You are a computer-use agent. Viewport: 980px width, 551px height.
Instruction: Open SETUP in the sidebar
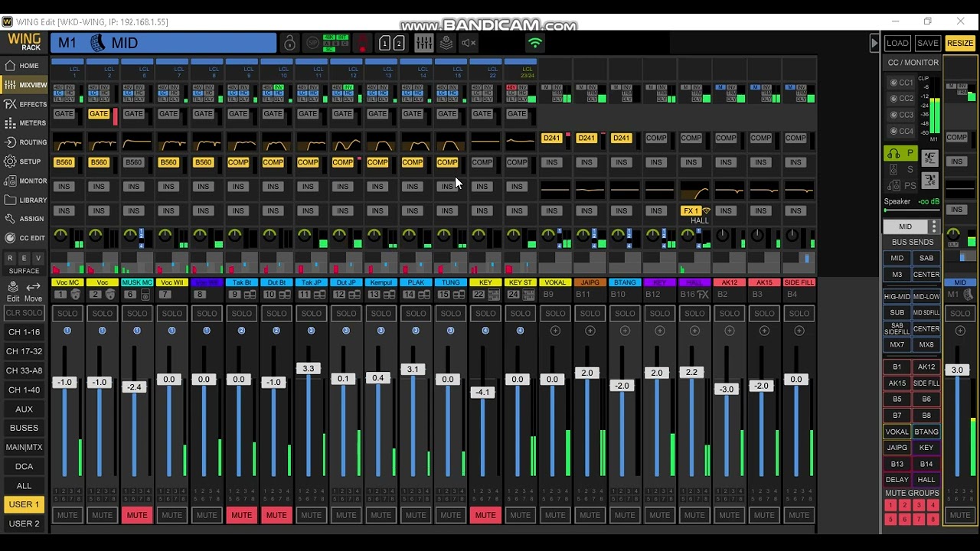[22, 161]
